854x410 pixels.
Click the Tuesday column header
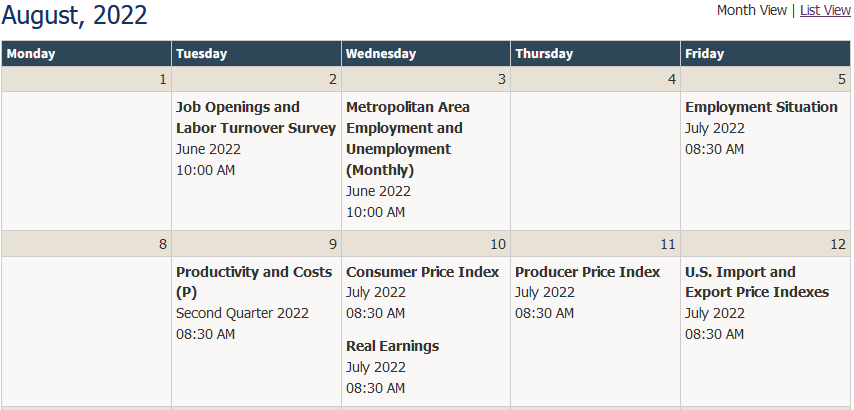pyautogui.click(x=257, y=53)
